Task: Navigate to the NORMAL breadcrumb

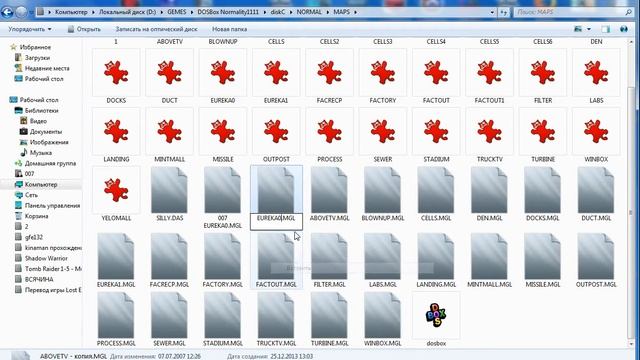Action: click(x=309, y=12)
